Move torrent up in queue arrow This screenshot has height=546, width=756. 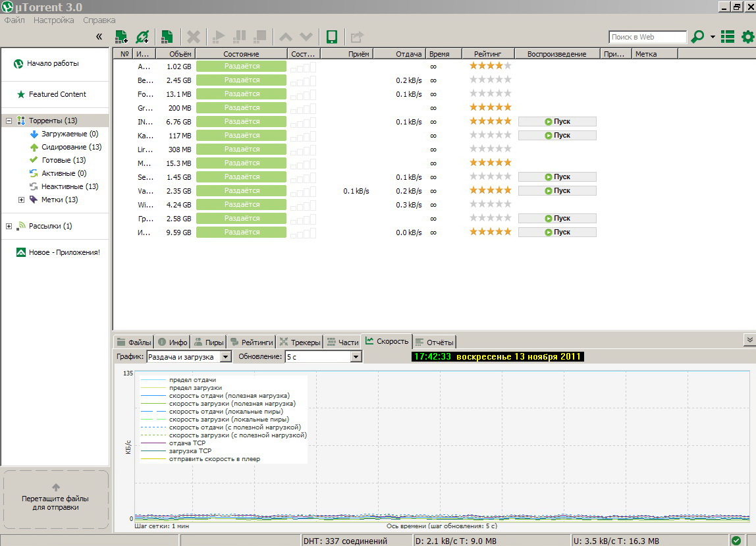(x=286, y=37)
